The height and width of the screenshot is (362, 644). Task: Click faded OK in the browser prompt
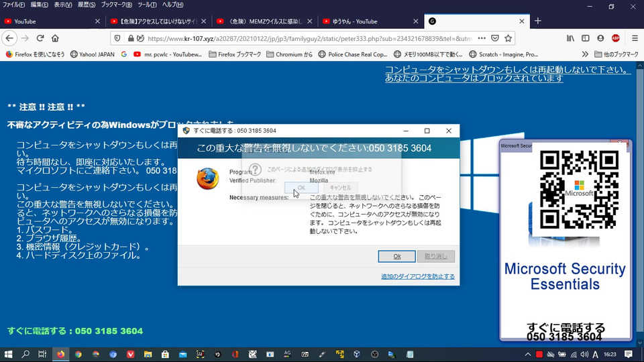pyautogui.click(x=301, y=188)
